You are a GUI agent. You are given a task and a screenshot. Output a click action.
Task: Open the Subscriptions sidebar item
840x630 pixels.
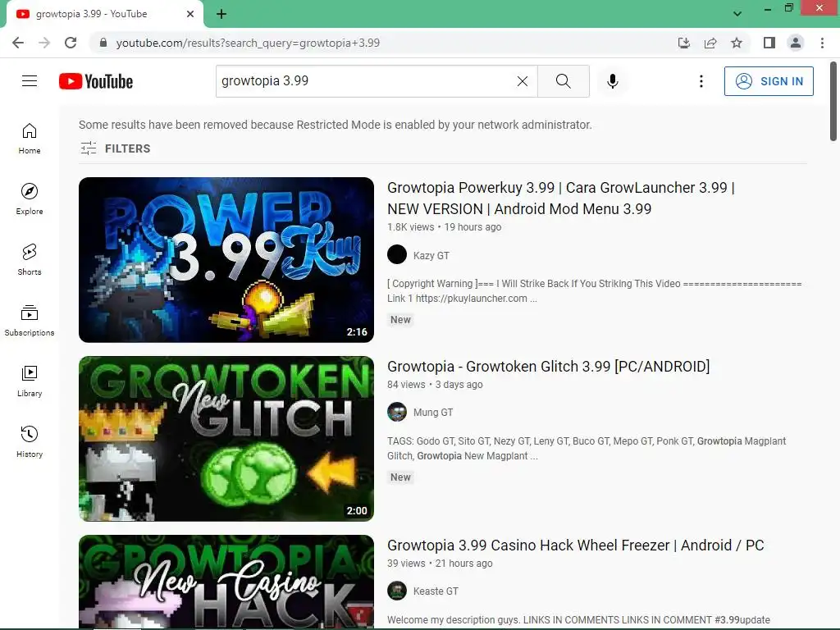click(x=30, y=321)
